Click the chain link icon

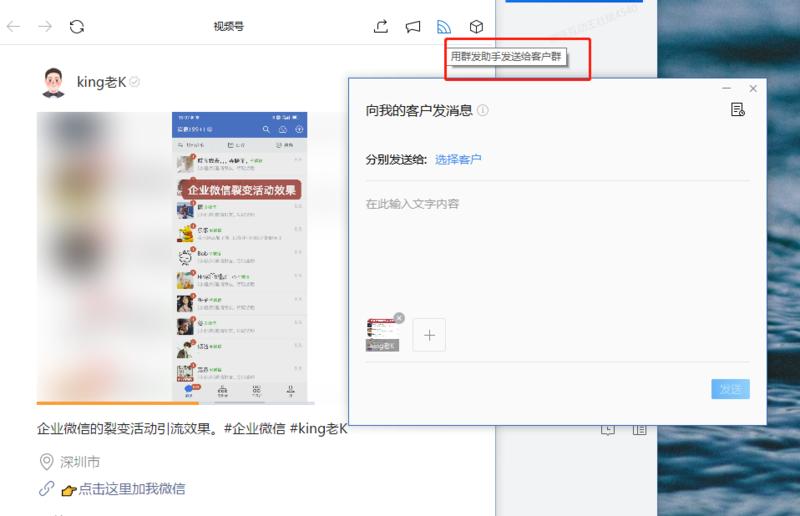coord(46,488)
